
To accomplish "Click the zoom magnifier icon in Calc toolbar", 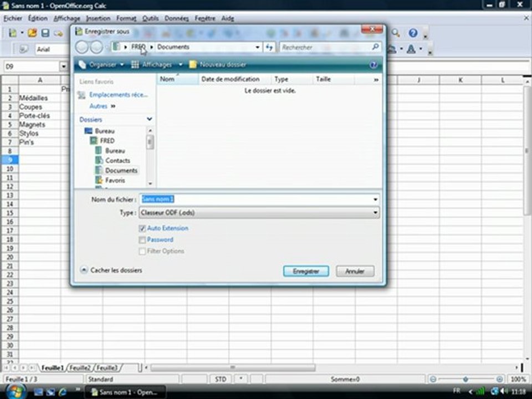I will coord(396,33).
